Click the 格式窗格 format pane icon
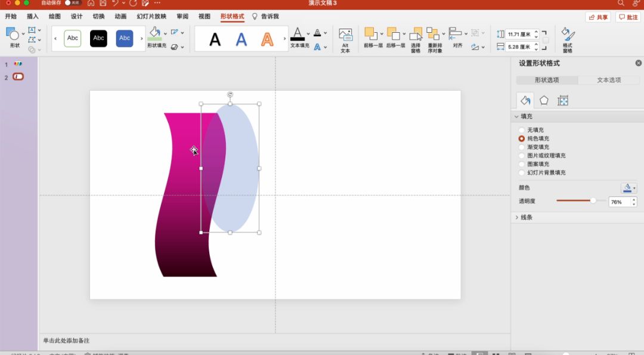The width and height of the screenshot is (644, 355). coord(566,35)
